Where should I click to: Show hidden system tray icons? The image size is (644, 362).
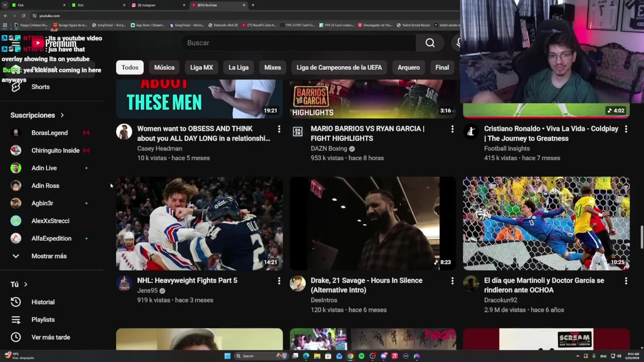(578, 356)
